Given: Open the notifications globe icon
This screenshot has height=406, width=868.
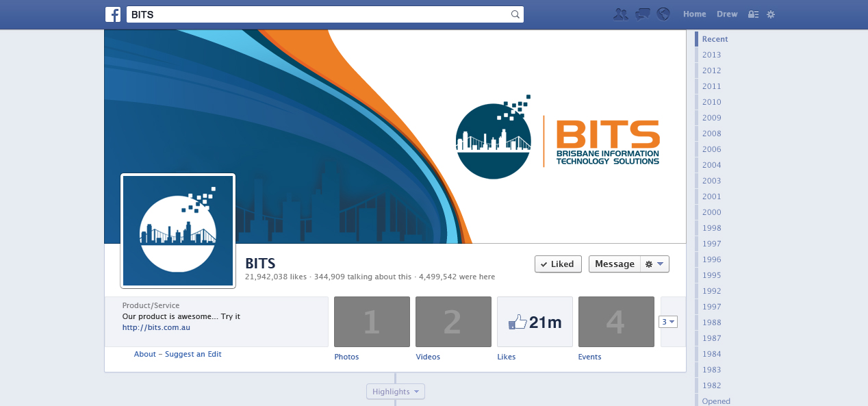Looking at the screenshot, I should click(663, 14).
